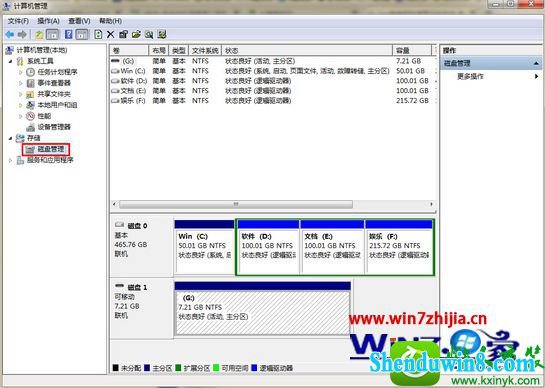Screen dimensions: 545x388
Task: Toggle the show/hide console tree button
Action: coord(52,34)
